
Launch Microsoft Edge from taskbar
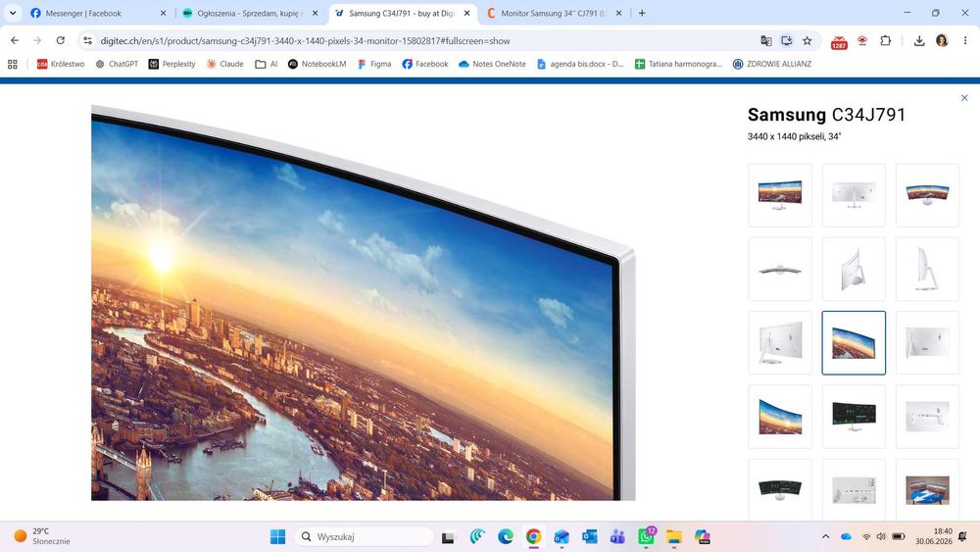506,536
